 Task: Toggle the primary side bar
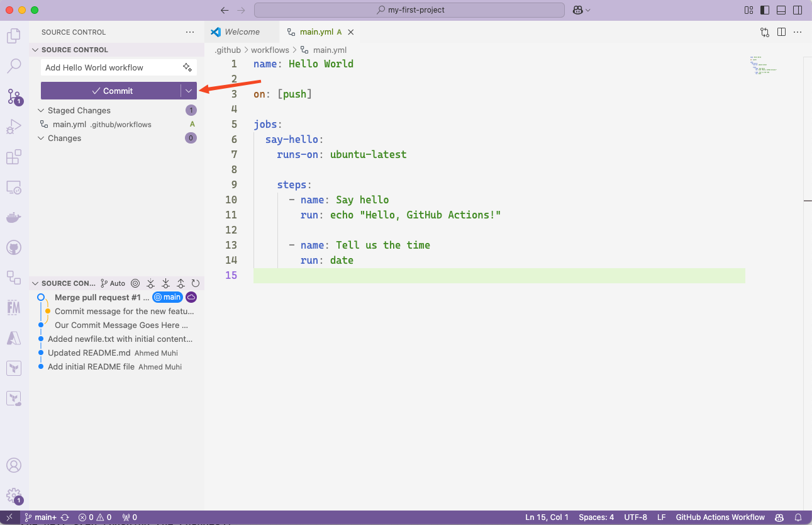(765, 10)
